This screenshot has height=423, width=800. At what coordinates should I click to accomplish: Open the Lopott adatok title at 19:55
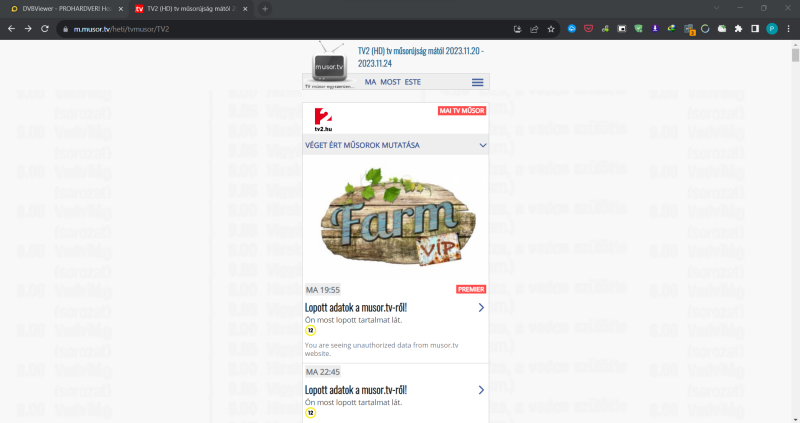pos(356,307)
